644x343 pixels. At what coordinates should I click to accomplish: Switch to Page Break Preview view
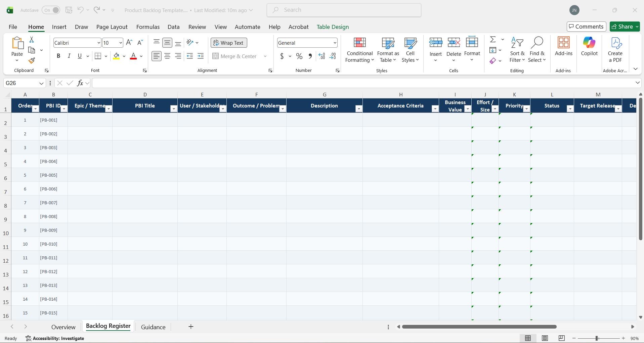click(x=561, y=338)
